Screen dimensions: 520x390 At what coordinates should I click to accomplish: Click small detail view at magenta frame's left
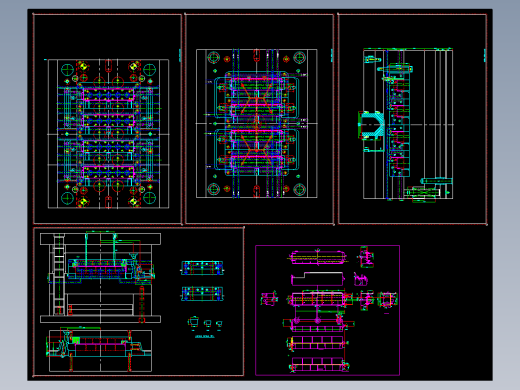click(x=269, y=298)
